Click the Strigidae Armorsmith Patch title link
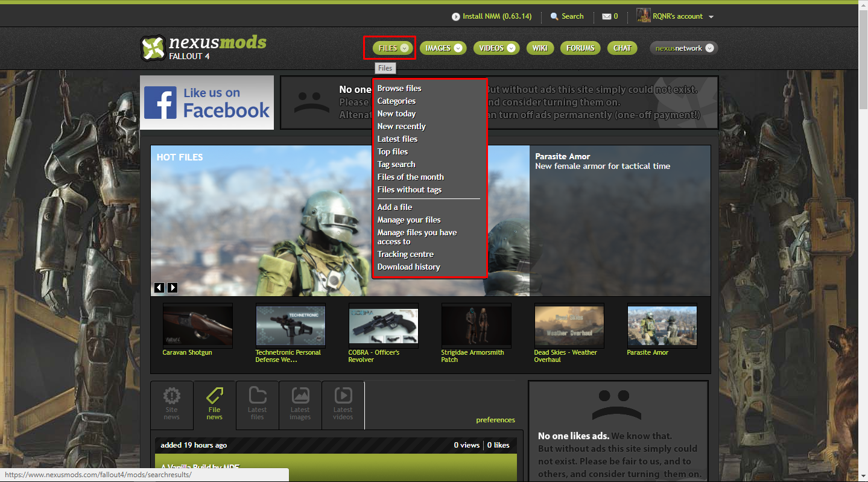Screen dimensions: 868x482 tap(472, 356)
